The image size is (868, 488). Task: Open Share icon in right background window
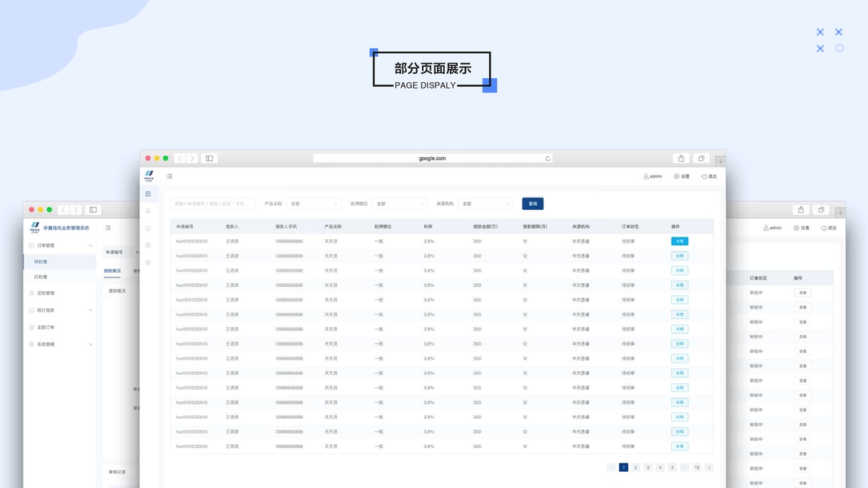(801, 210)
